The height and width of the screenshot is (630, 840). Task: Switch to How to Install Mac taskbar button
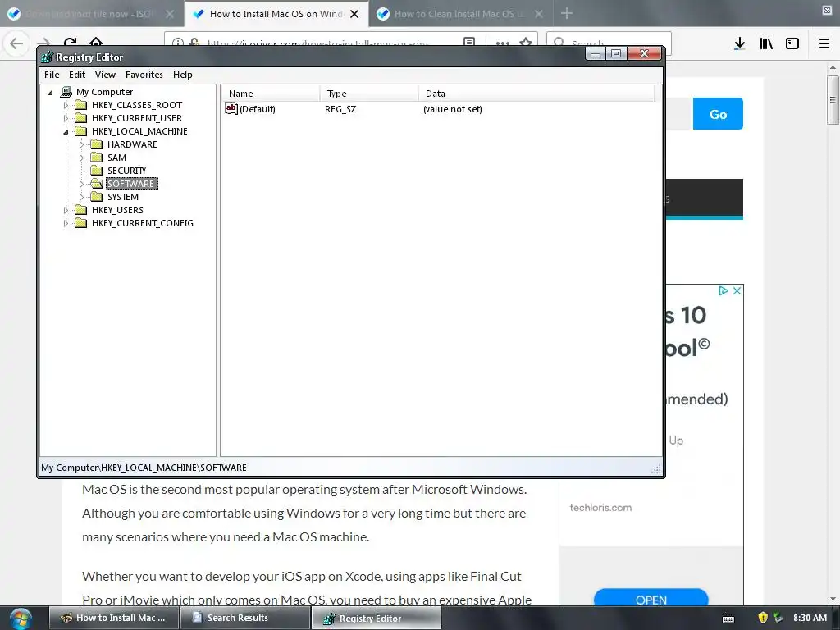click(114, 618)
